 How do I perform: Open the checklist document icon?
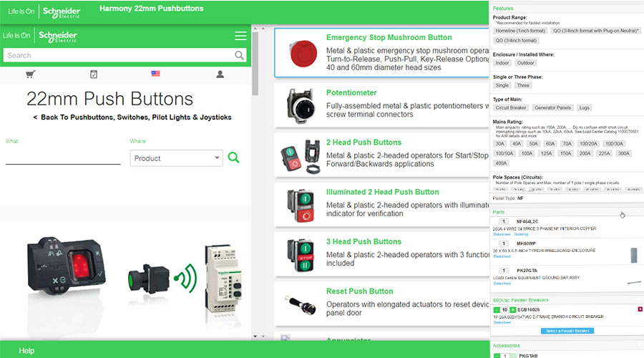pos(94,74)
